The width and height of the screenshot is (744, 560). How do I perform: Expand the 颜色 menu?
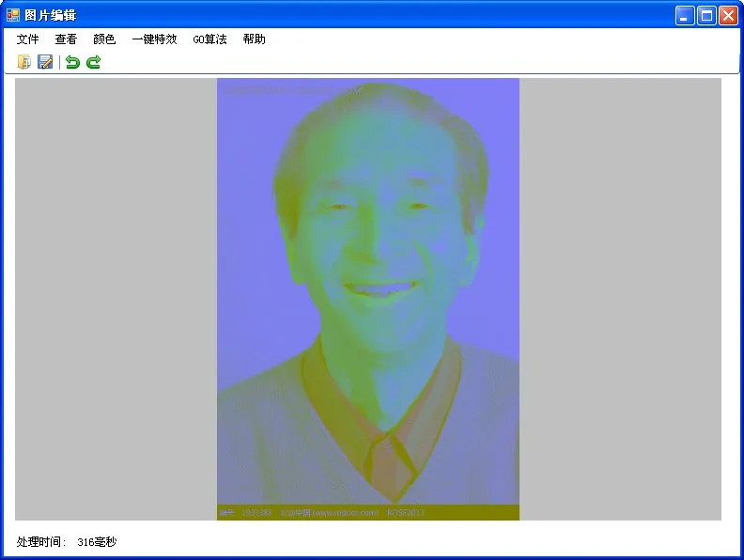(104, 39)
